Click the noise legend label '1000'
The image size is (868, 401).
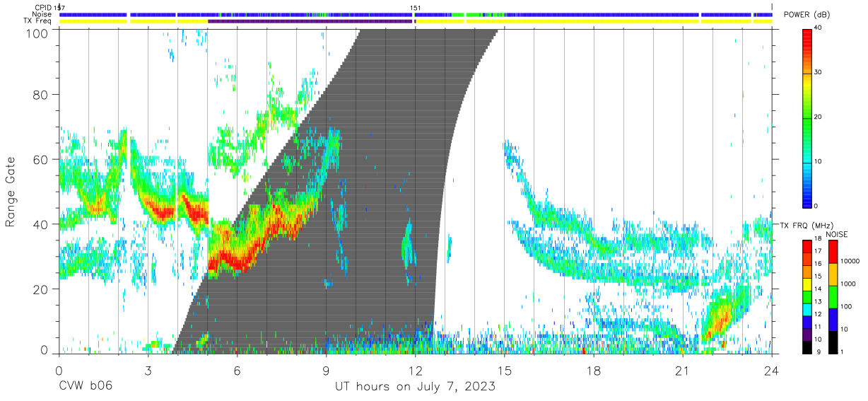tap(848, 285)
